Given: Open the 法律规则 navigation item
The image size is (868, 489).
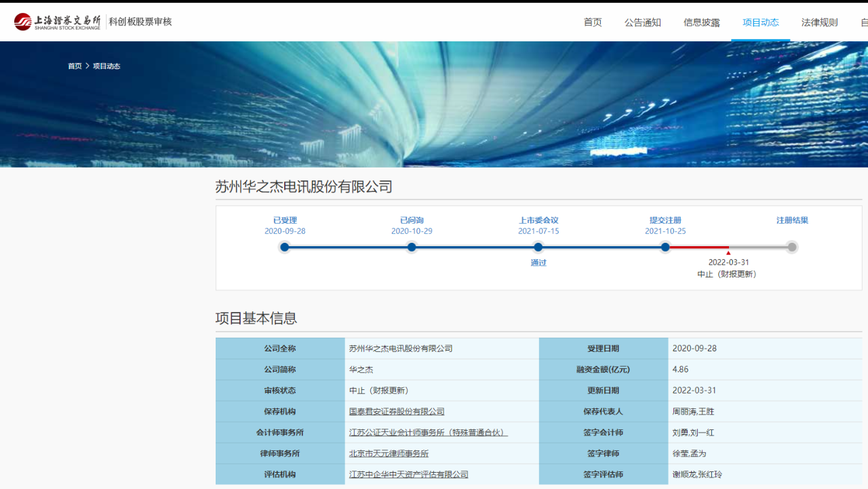Looking at the screenshot, I should point(819,22).
